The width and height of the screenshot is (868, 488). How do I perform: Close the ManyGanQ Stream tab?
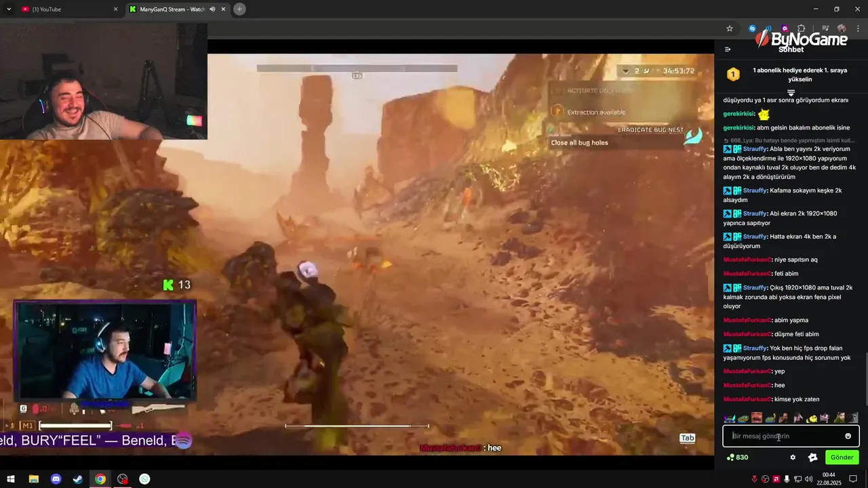point(224,9)
